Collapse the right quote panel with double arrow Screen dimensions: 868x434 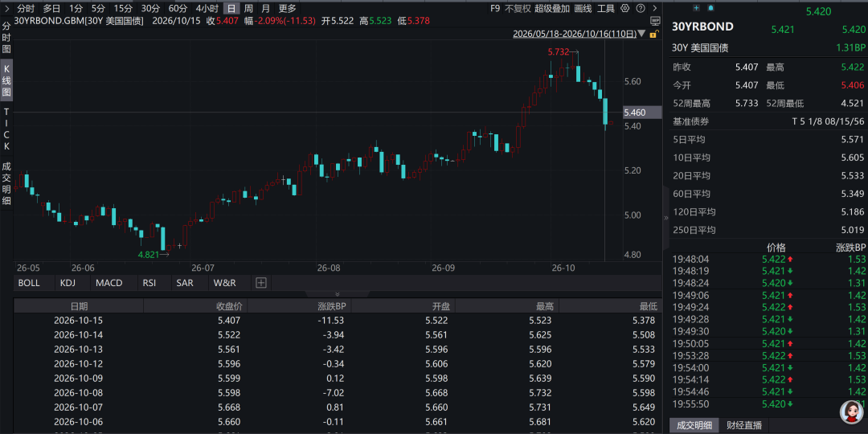click(666, 218)
